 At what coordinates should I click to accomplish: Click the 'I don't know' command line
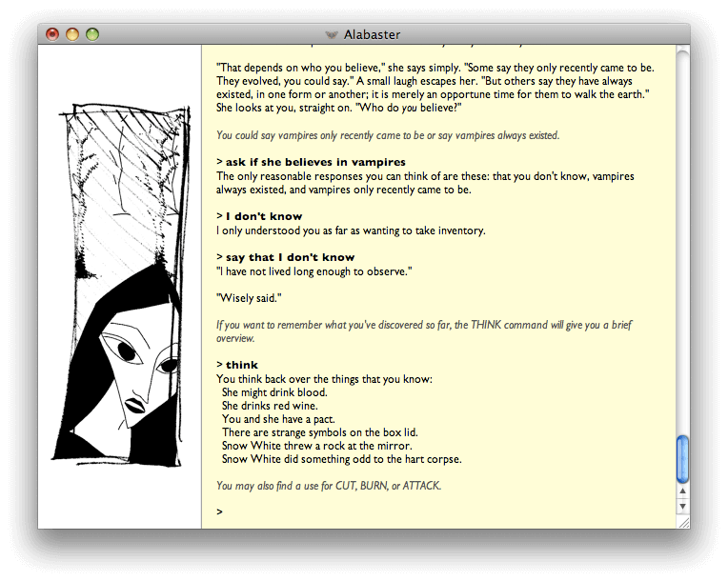259,216
